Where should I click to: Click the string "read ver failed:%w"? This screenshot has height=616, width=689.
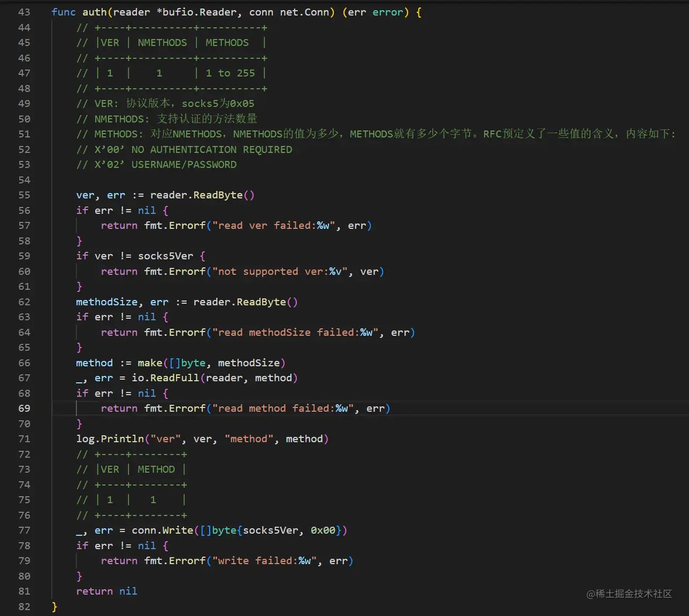pyautogui.click(x=274, y=226)
